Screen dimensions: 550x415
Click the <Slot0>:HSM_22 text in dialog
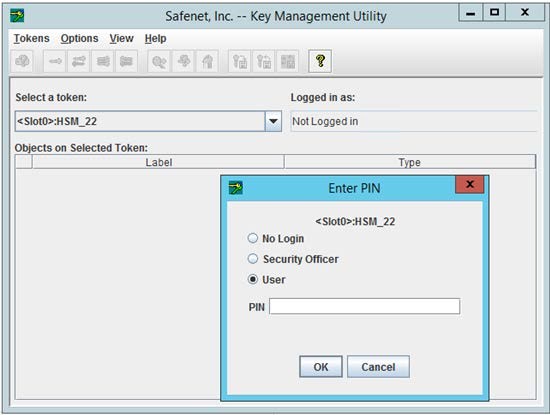[355, 222]
